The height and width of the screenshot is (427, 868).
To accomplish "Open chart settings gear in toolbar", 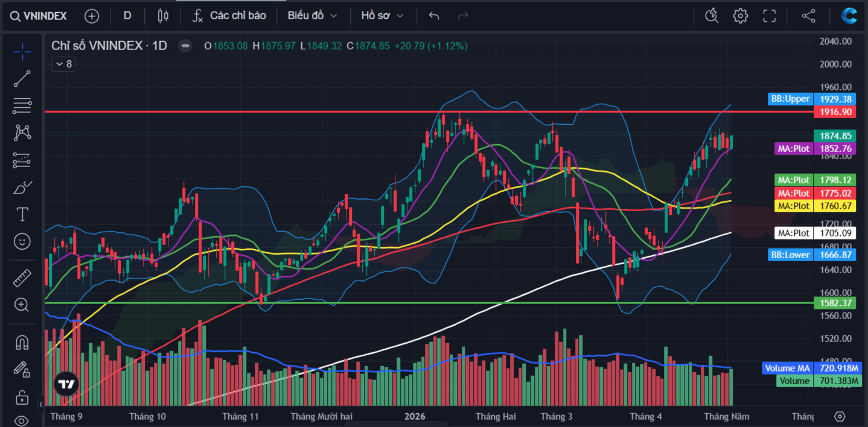I will coord(741,16).
